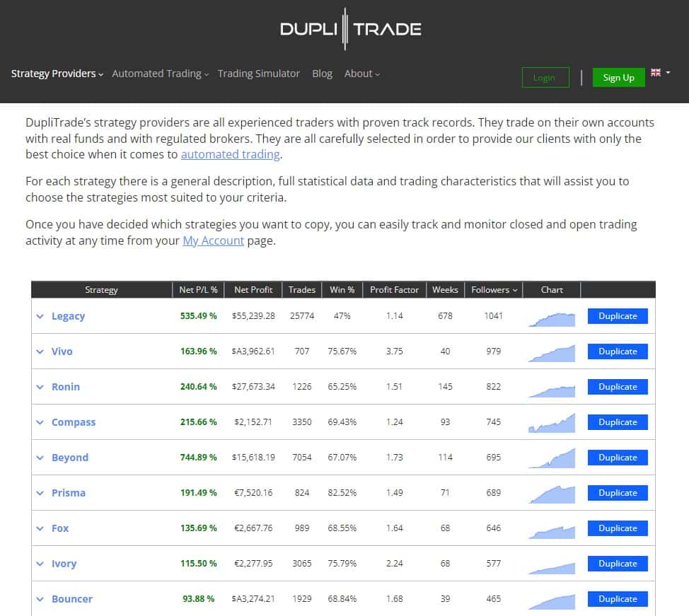
Task: Open the Automated Trading menu
Action: tap(161, 74)
